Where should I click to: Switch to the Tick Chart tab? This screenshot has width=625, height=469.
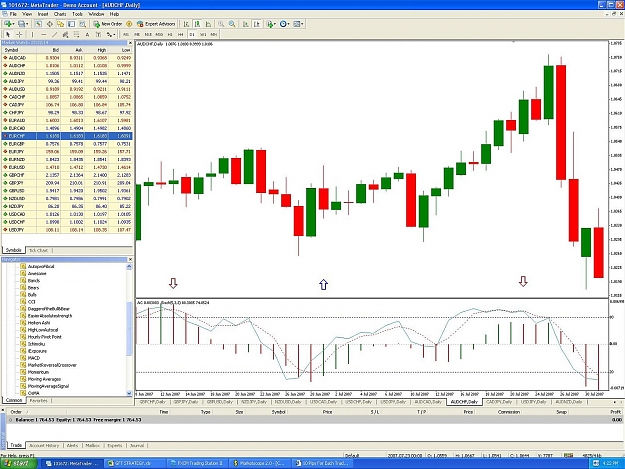coord(39,250)
